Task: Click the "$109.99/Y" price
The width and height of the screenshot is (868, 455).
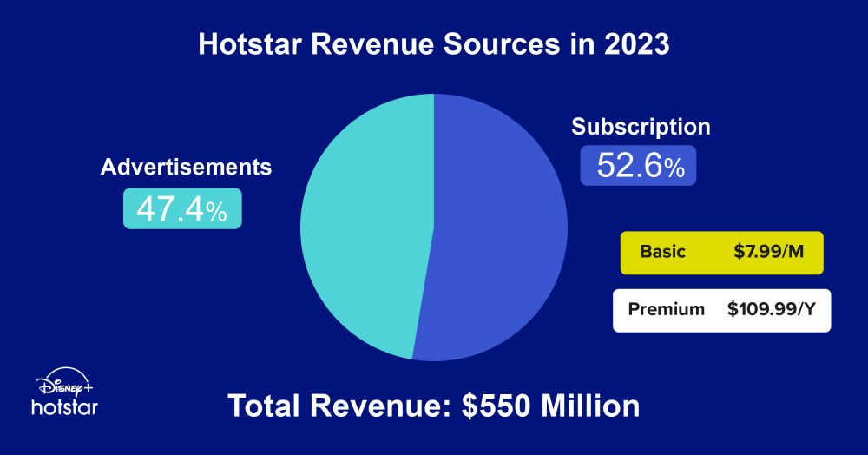Action: [771, 309]
